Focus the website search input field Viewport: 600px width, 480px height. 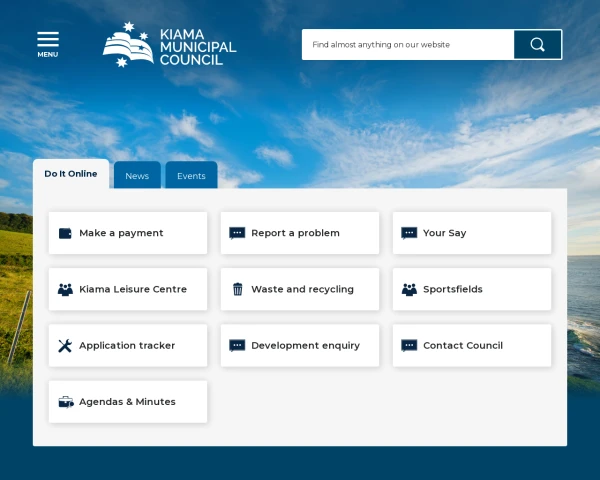pos(408,44)
